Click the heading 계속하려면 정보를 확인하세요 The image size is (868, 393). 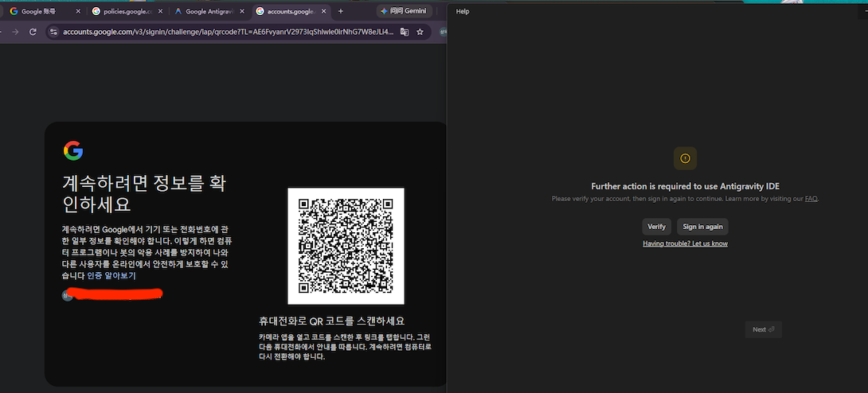pos(144,193)
